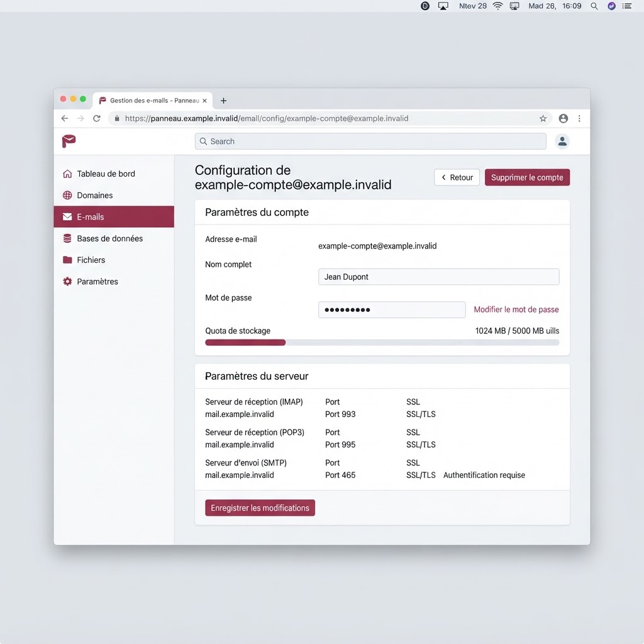This screenshot has height=644, width=644.
Task: Open a new browser tab
Action: [x=223, y=101]
